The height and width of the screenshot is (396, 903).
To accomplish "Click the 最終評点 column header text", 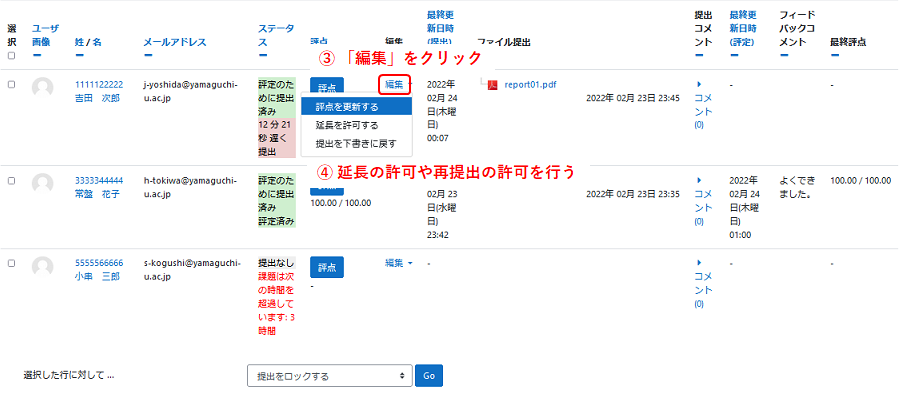I will pos(849,42).
